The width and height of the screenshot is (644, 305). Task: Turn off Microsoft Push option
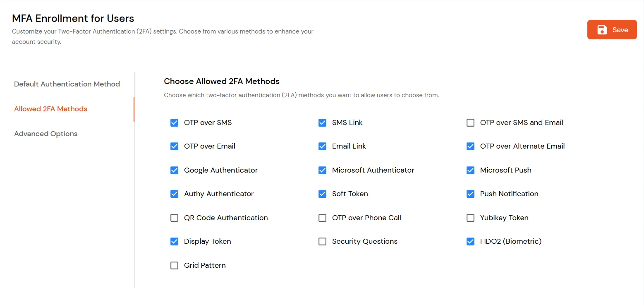[470, 170]
